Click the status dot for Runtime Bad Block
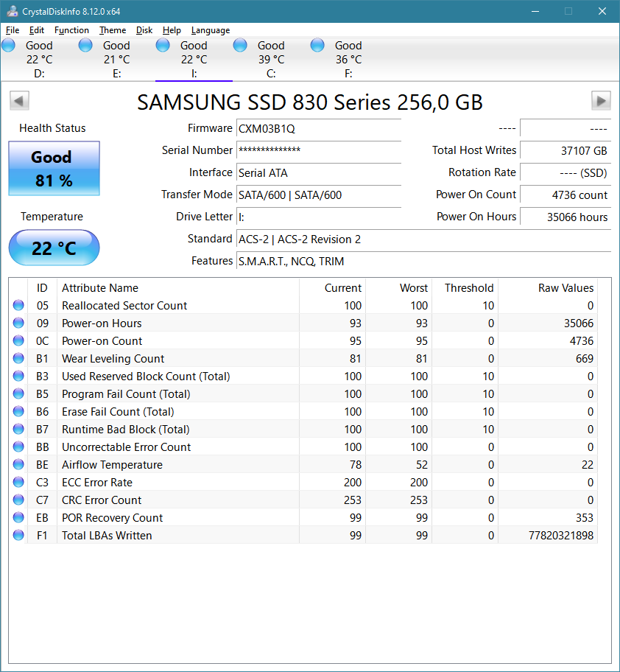 pyautogui.click(x=18, y=429)
